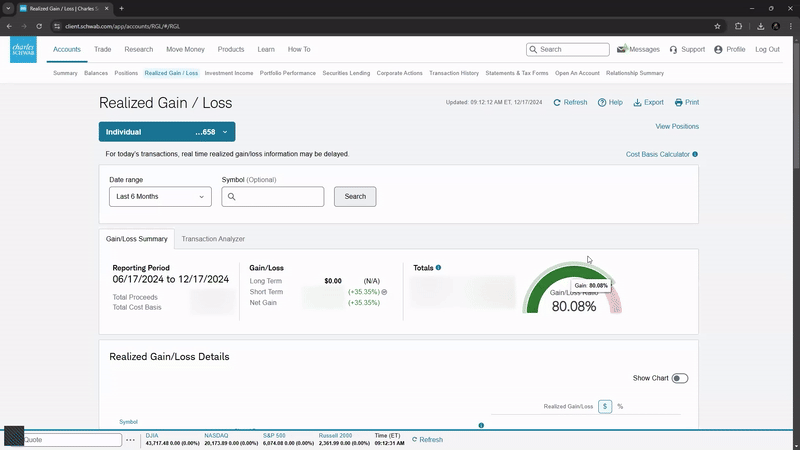The height and width of the screenshot is (450, 800).
Task: Open the Profile user icon
Action: point(718,49)
